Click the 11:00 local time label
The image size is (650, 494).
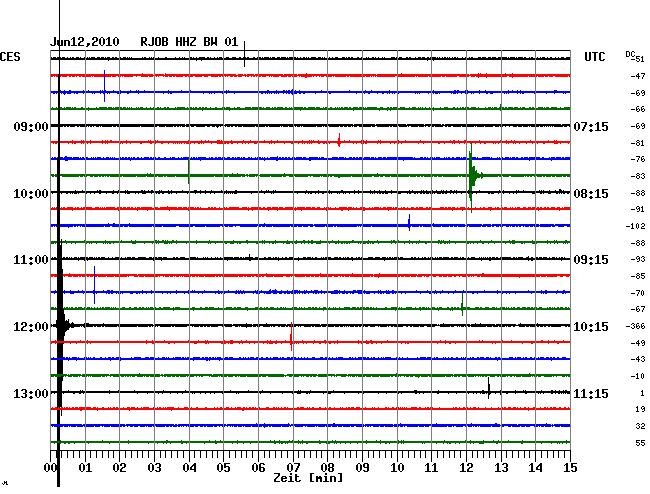(x=31, y=260)
